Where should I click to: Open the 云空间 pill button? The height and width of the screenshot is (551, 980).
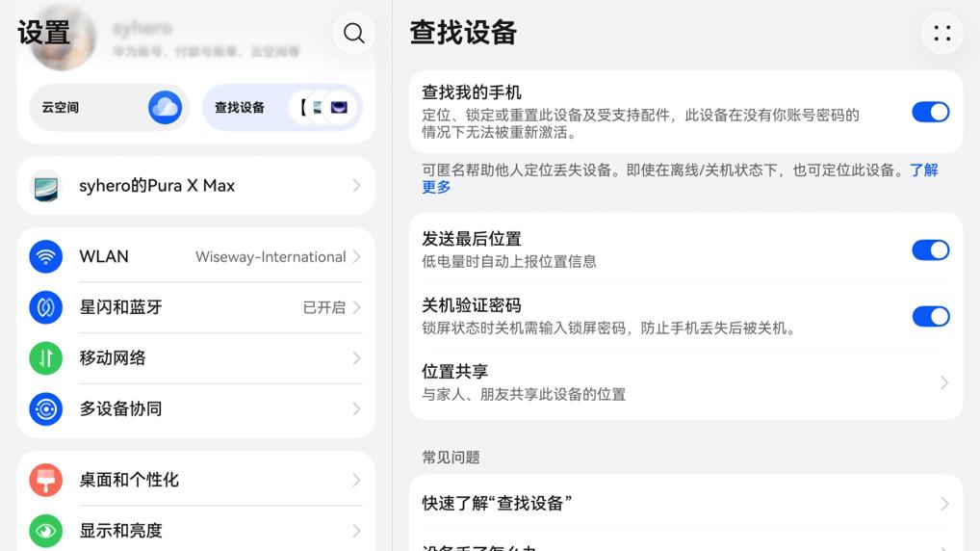point(109,108)
